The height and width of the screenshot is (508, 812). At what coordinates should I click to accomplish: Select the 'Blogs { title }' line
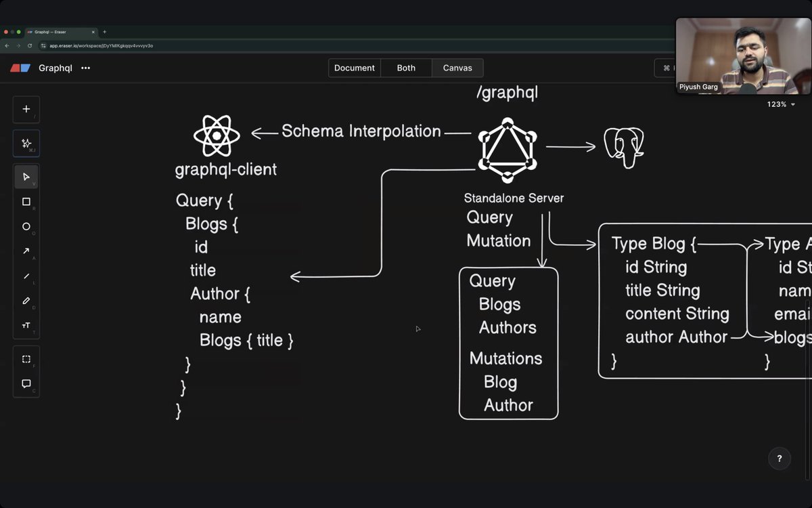click(x=246, y=341)
